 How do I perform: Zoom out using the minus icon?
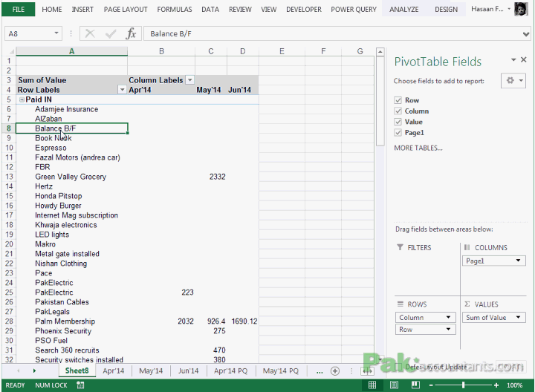click(x=431, y=385)
